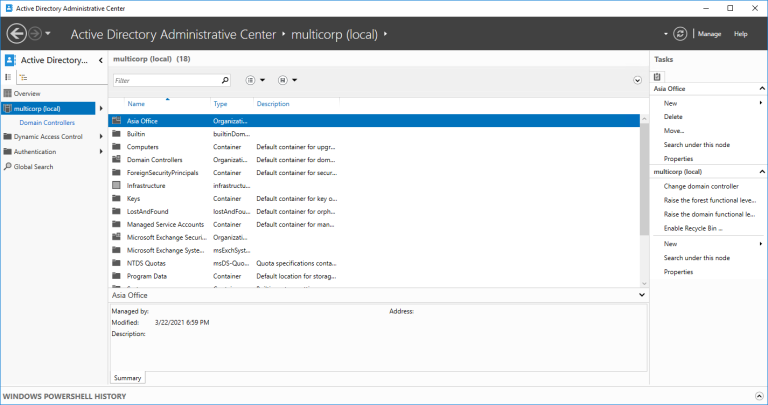Click the object list vertical scrollbar
Viewport: 768px width, 405px height.
(644, 201)
